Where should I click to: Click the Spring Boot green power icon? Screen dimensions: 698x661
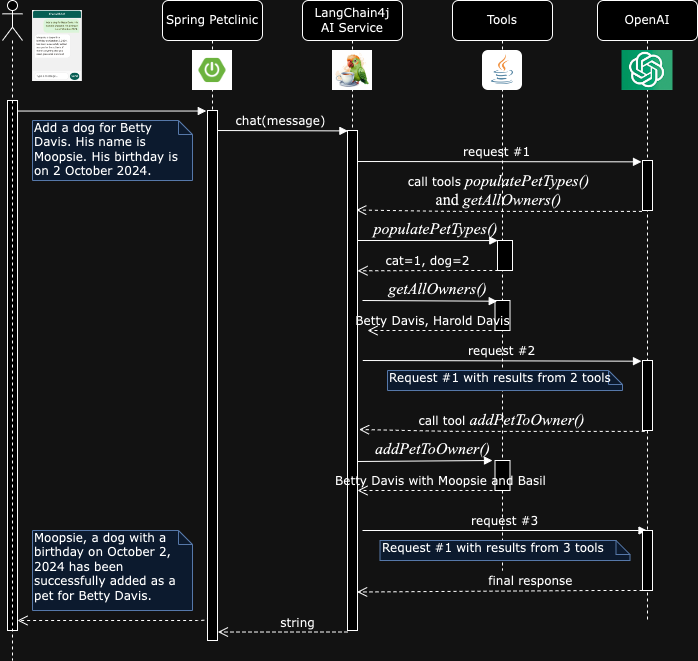pyautogui.click(x=212, y=70)
